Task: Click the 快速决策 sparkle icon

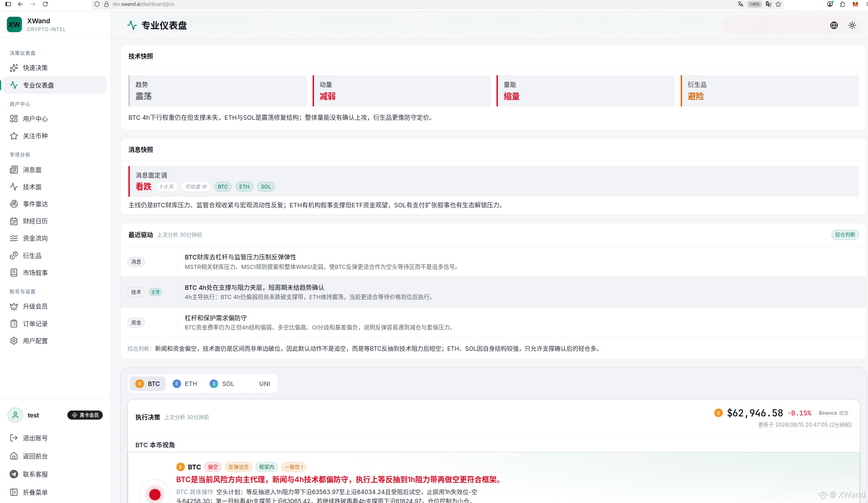Action: pos(14,68)
